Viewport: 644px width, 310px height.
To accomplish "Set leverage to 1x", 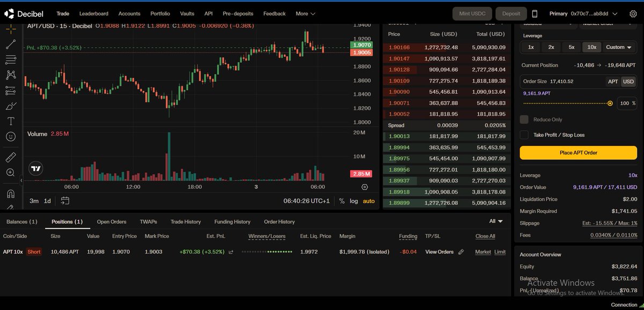I will (x=531, y=47).
